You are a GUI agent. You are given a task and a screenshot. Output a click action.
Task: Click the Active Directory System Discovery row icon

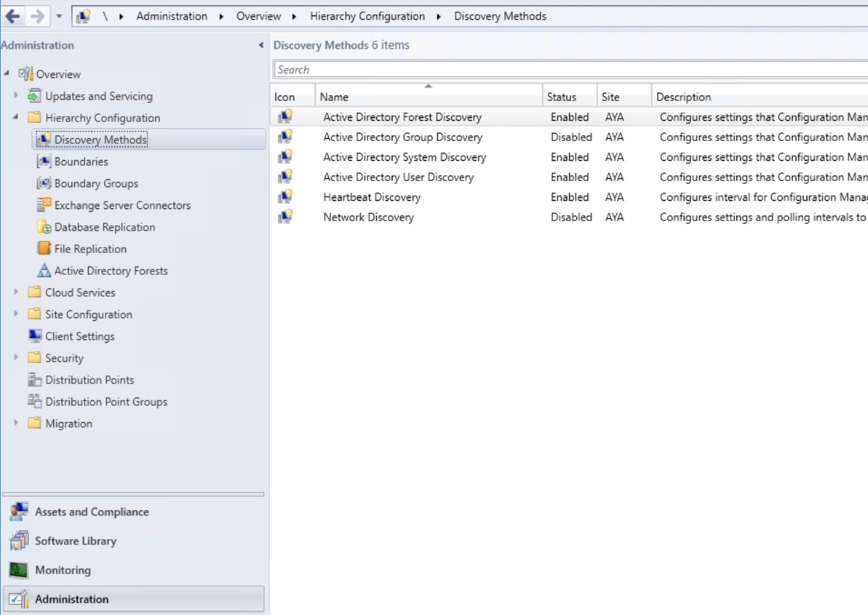pyautogui.click(x=285, y=156)
